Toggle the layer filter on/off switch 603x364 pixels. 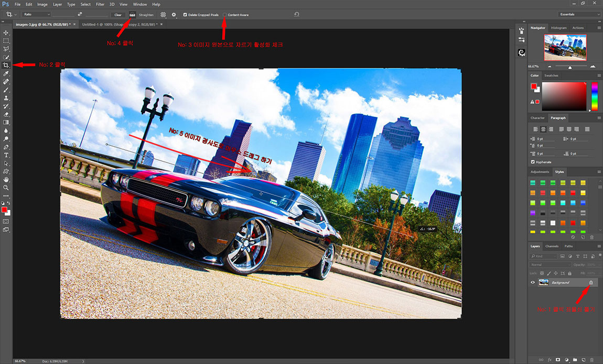599,255
